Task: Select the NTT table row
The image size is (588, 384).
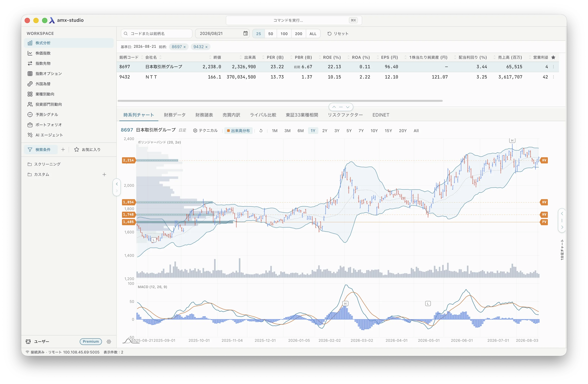Action: click(338, 77)
